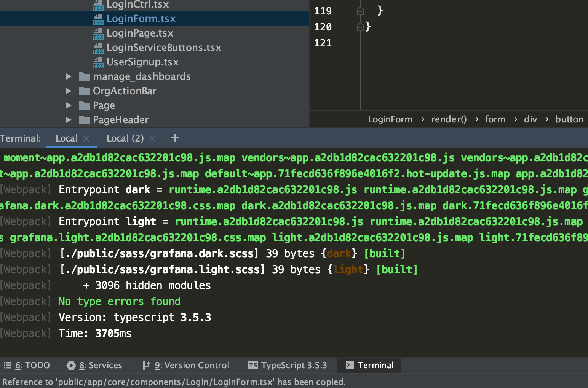
Task: Open the 9: Version Control tool window
Action: (x=186, y=366)
